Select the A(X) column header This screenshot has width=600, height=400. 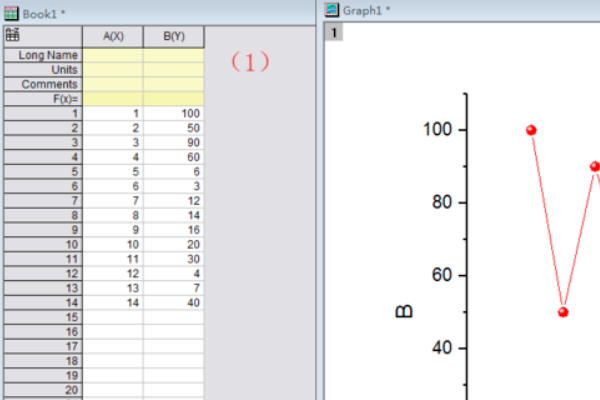[113, 36]
